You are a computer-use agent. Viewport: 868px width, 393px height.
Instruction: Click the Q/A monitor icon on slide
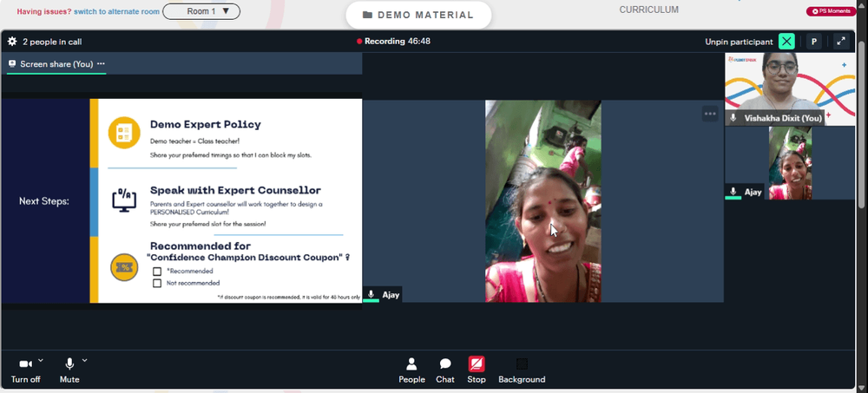click(124, 200)
